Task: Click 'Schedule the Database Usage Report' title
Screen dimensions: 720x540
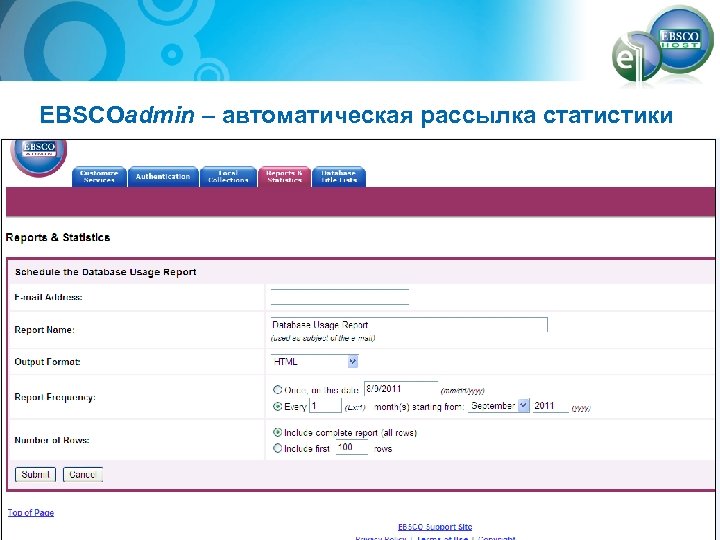Action: [106, 272]
